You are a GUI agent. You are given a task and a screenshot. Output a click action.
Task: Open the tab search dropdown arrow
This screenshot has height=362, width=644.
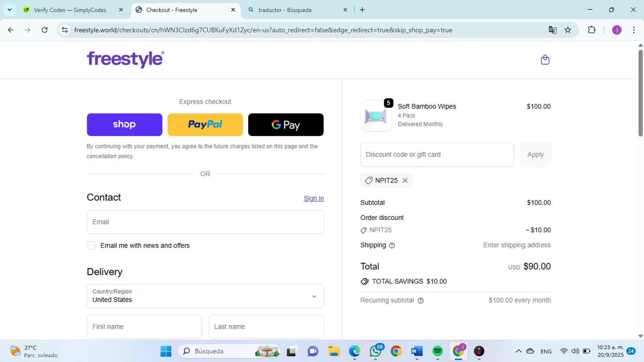tap(9, 9)
